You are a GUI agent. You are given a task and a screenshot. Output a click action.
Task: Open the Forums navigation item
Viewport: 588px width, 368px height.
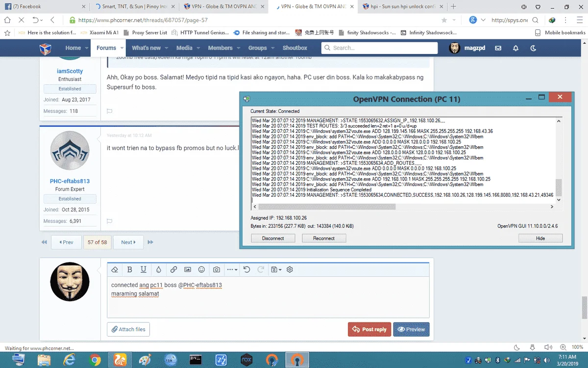106,48
